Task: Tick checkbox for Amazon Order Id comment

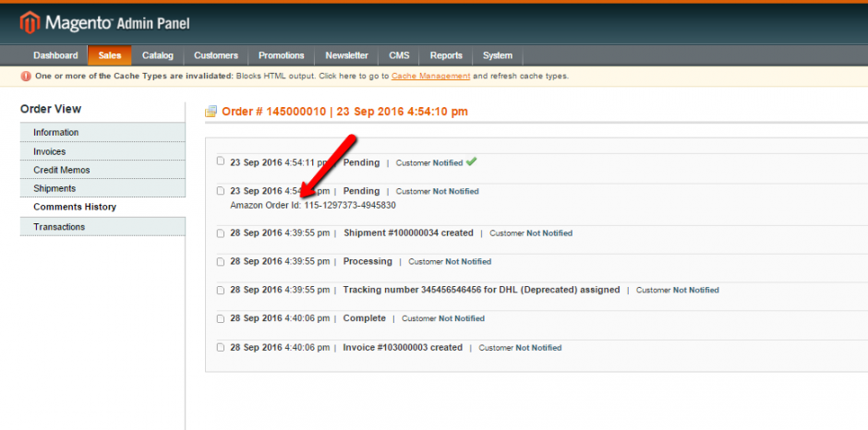Action: 221,191
